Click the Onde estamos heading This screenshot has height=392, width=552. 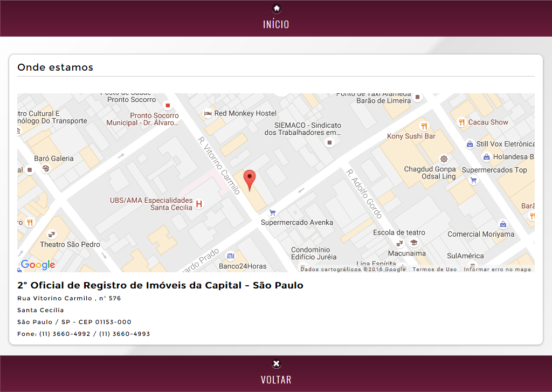coord(56,67)
